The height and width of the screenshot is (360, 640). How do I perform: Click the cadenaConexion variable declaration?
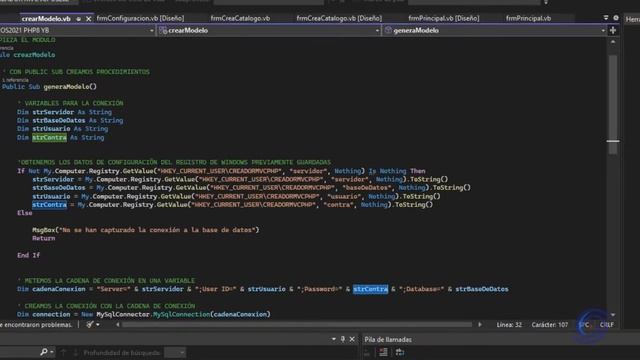[x=59, y=289]
